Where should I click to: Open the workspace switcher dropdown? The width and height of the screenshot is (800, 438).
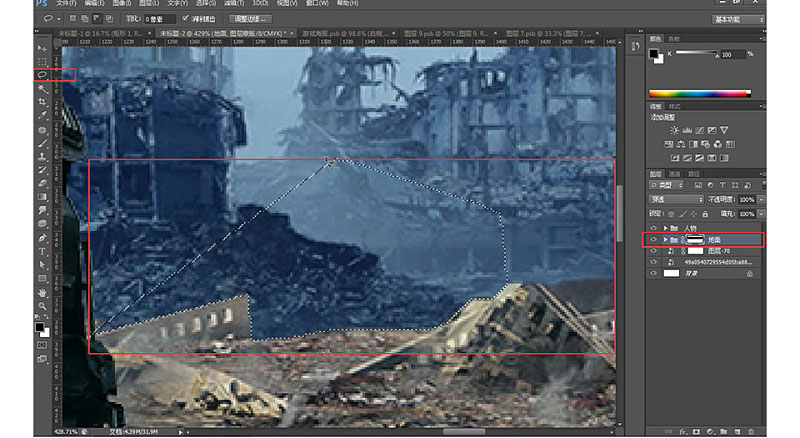738,19
